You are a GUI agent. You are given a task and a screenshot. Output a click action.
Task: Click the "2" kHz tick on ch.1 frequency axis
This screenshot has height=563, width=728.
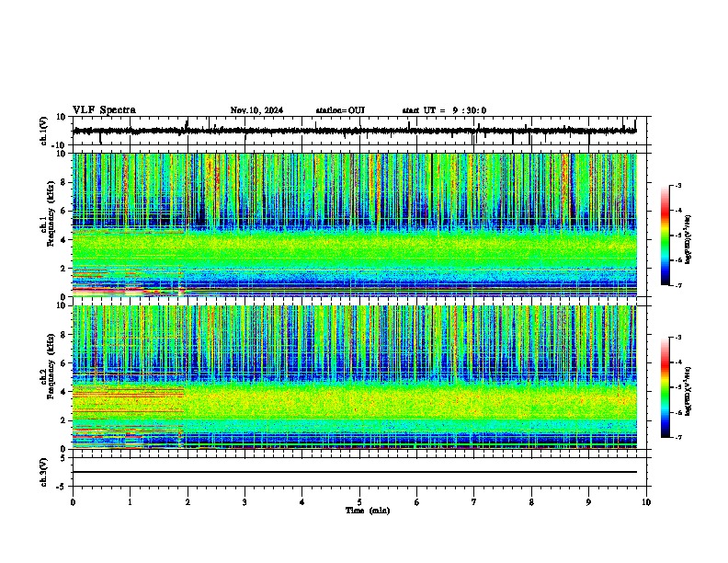(63, 269)
